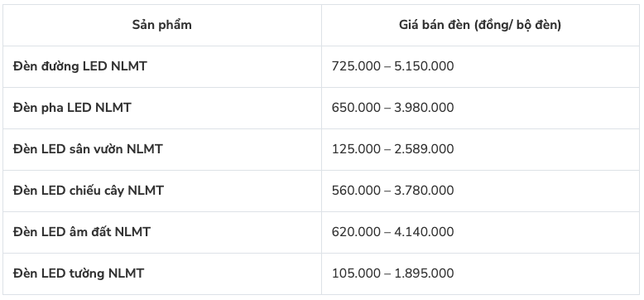Select the "Đèn đường LED NLMT" cell
The image size is (644, 300).
(x=161, y=66)
